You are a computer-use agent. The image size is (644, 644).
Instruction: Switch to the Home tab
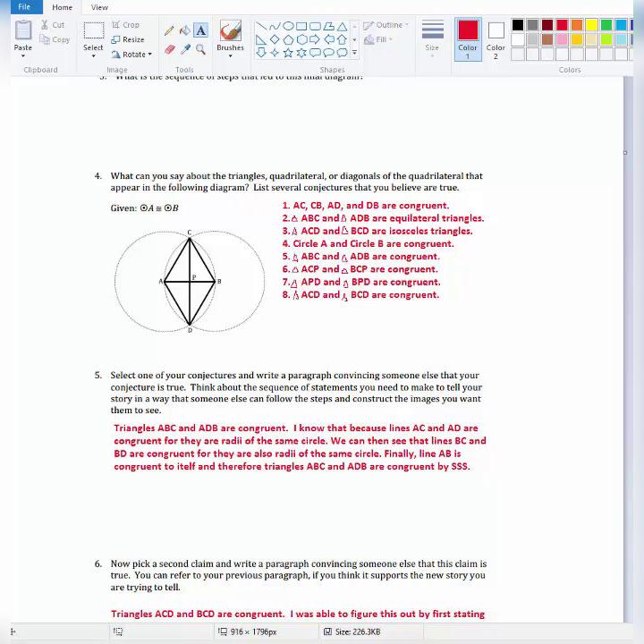[x=62, y=7]
